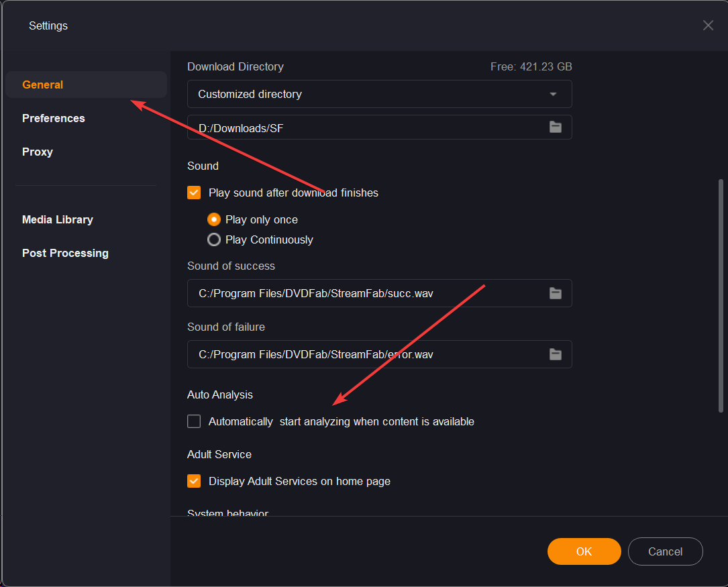
Task: Go to Media Library settings
Action: (58, 219)
